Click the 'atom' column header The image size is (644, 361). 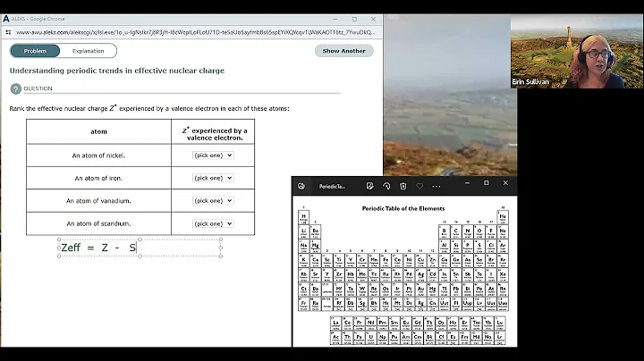[98, 131]
